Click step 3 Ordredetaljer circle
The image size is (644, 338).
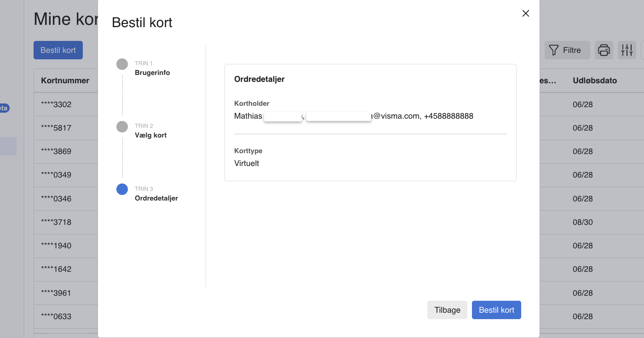(122, 189)
